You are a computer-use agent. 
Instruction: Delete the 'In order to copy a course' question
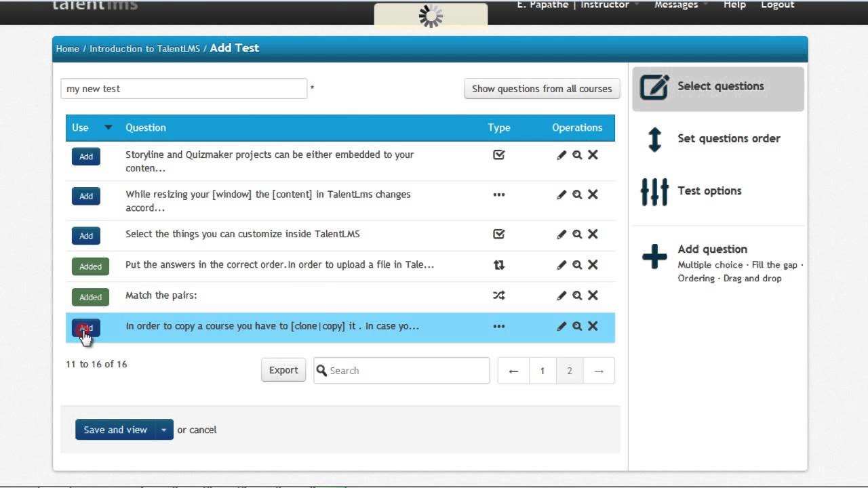[x=593, y=326]
